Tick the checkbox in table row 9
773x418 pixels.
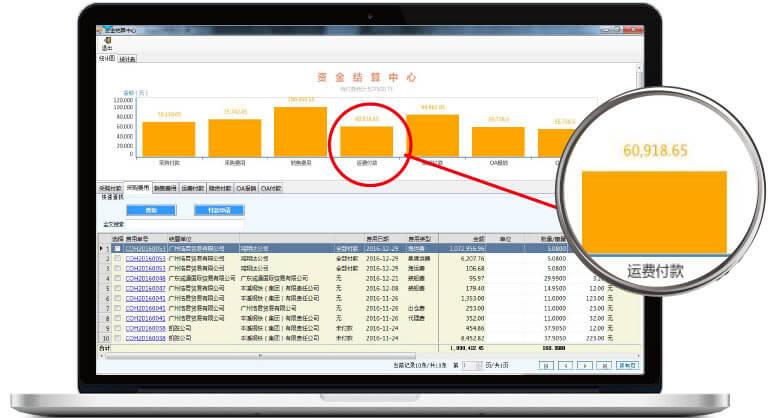tap(117, 328)
